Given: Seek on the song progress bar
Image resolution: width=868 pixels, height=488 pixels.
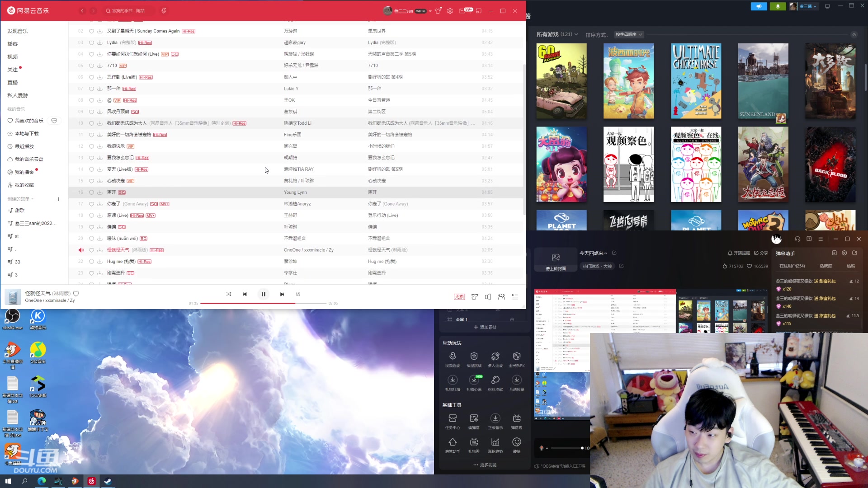Looking at the screenshot, I should point(263,304).
